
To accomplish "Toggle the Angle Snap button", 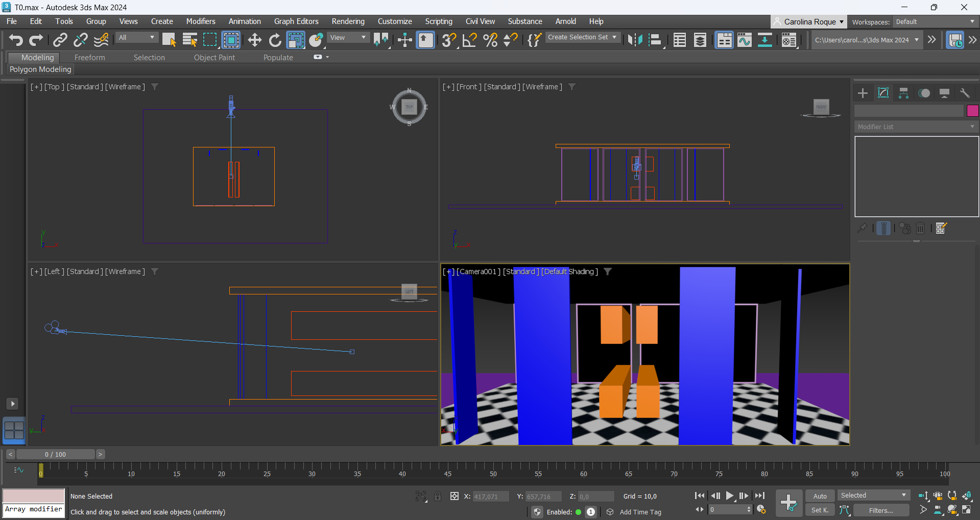I will [469, 40].
